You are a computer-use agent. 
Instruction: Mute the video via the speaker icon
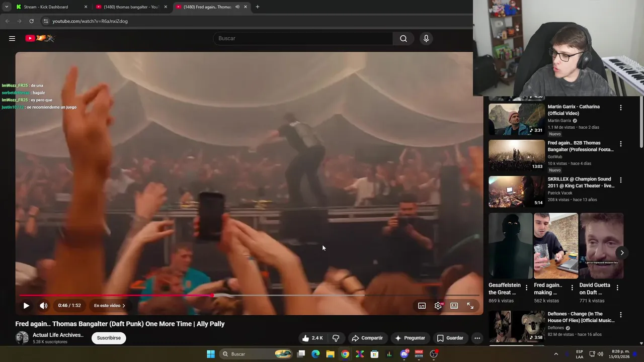pyautogui.click(x=44, y=306)
